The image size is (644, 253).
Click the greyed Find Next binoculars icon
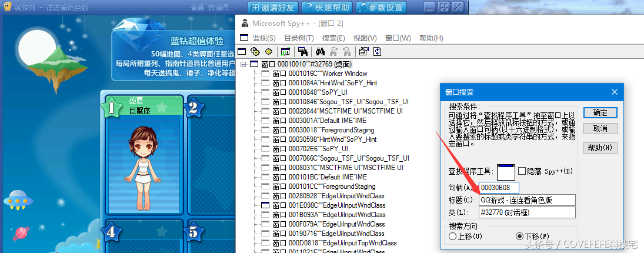[x=333, y=51]
